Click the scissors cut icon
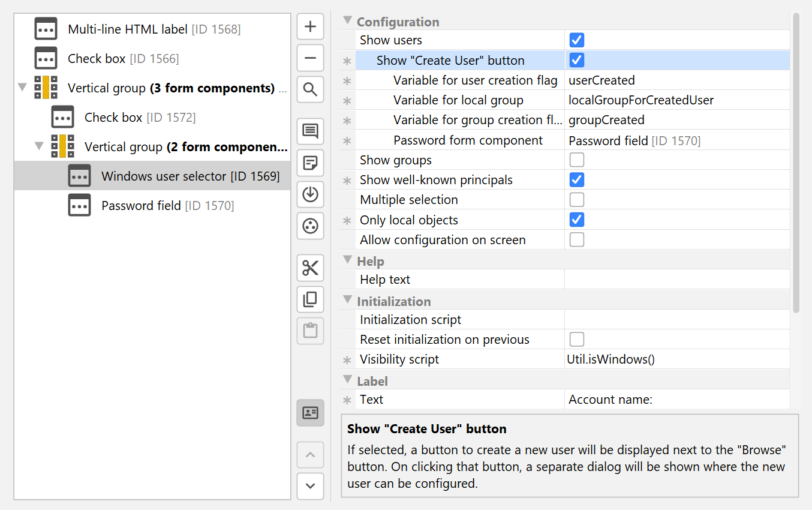Screen dimensions: 812x510 (x=310, y=268)
